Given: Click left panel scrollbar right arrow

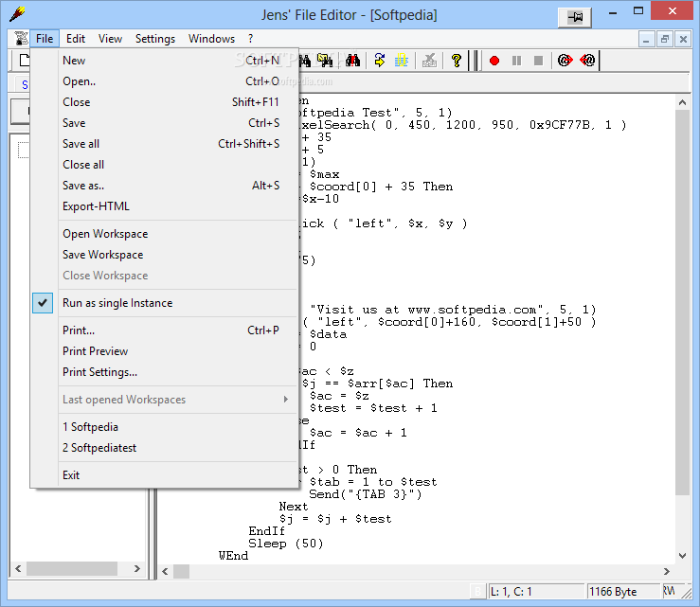Looking at the screenshot, I should coord(137,568).
